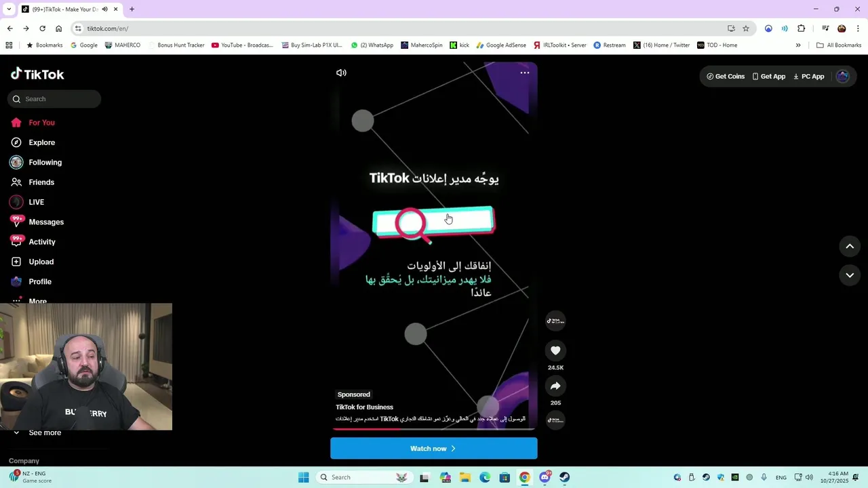Mute the video with the speaker icon

pos(341,73)
